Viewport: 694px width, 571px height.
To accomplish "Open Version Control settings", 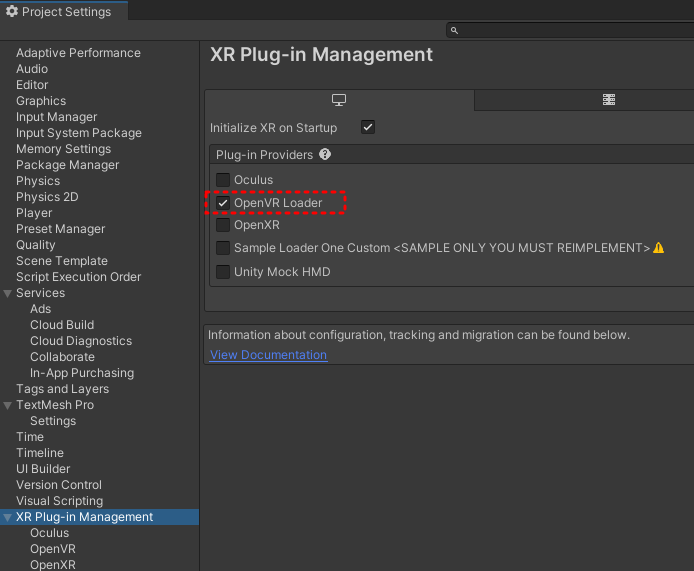I will pos(59,485).
